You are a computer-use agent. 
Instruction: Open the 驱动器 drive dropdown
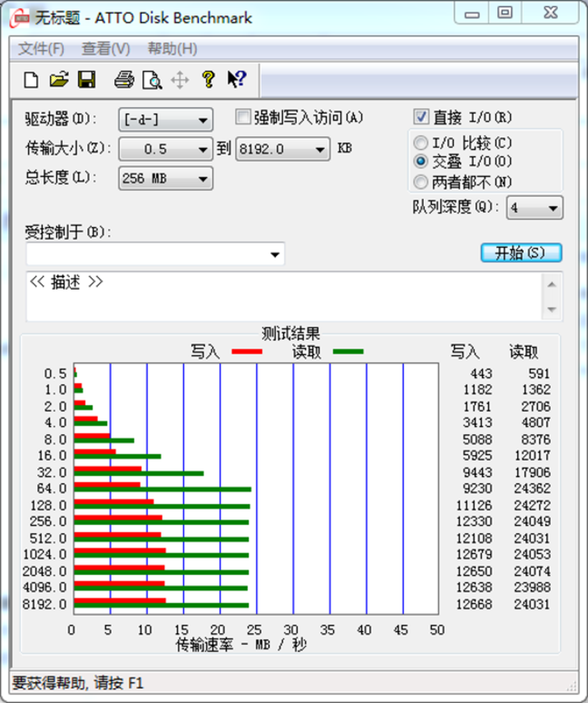coord(165,119)
